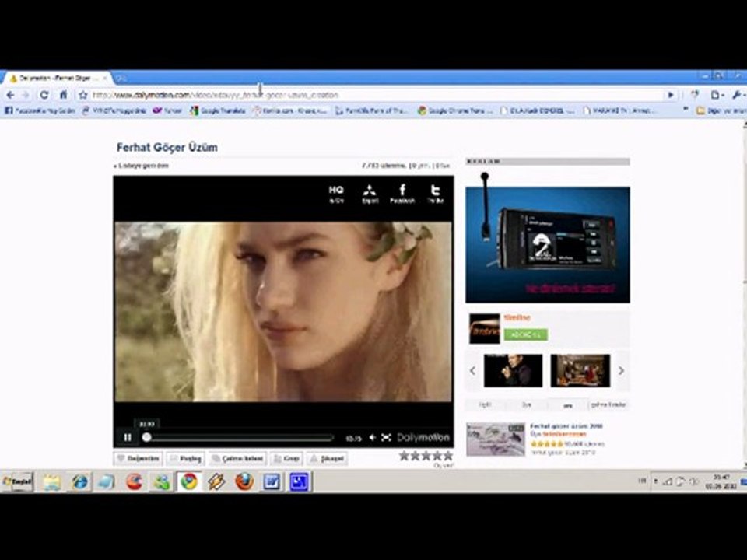The height and width of the screenshot is (560, 747).
Task: Bookmark this page with the star
Action: tap(83, 95)
